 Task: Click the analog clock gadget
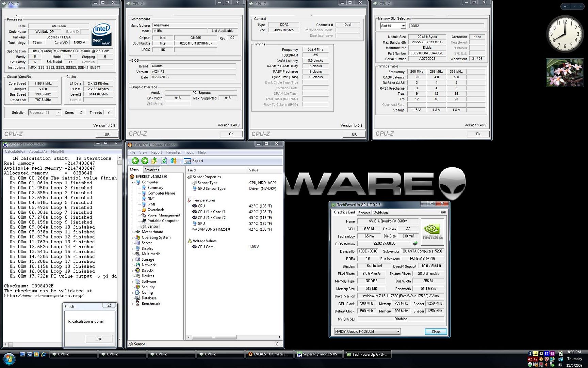click(565, 34)
